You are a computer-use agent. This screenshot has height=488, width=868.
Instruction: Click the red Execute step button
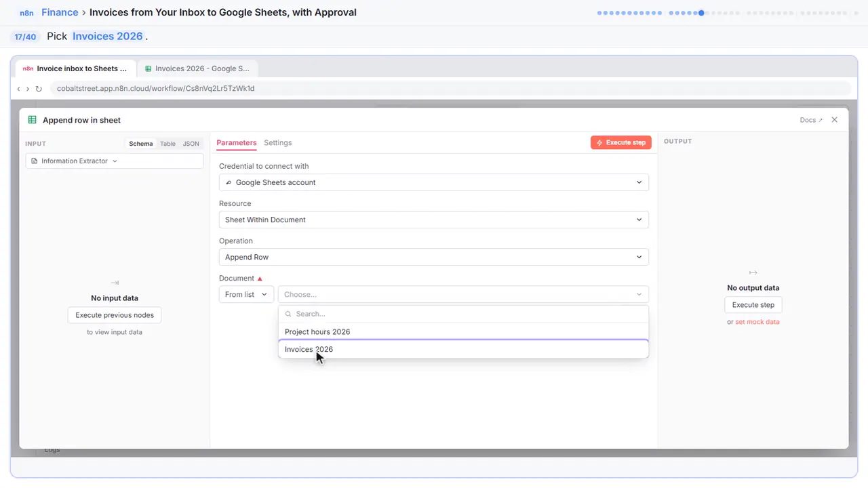[621, 142]
